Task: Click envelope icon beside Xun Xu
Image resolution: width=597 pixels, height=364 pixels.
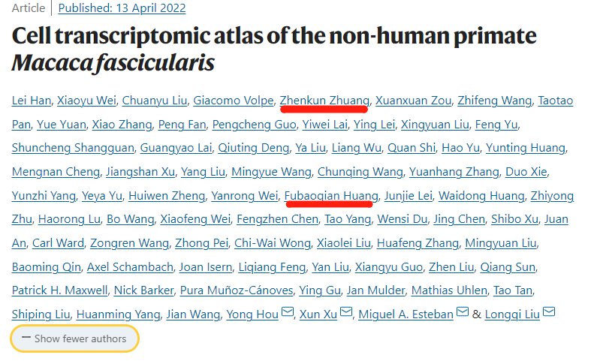Action: tap(345, 312)
